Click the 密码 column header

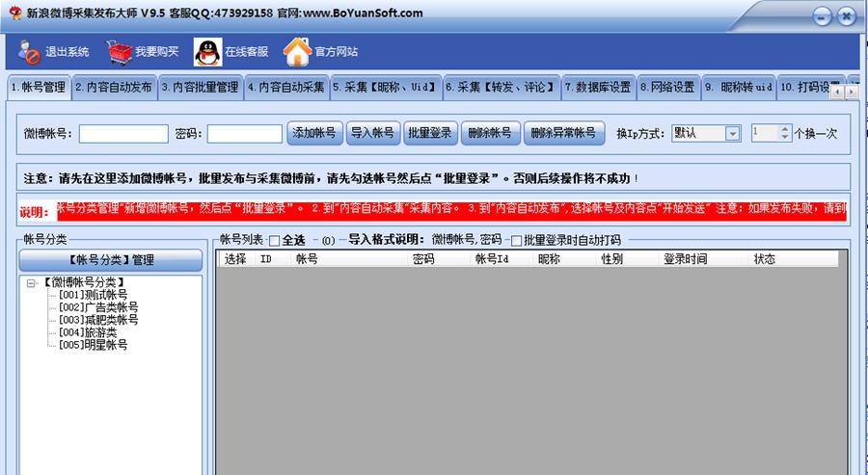tap(439, 259)
